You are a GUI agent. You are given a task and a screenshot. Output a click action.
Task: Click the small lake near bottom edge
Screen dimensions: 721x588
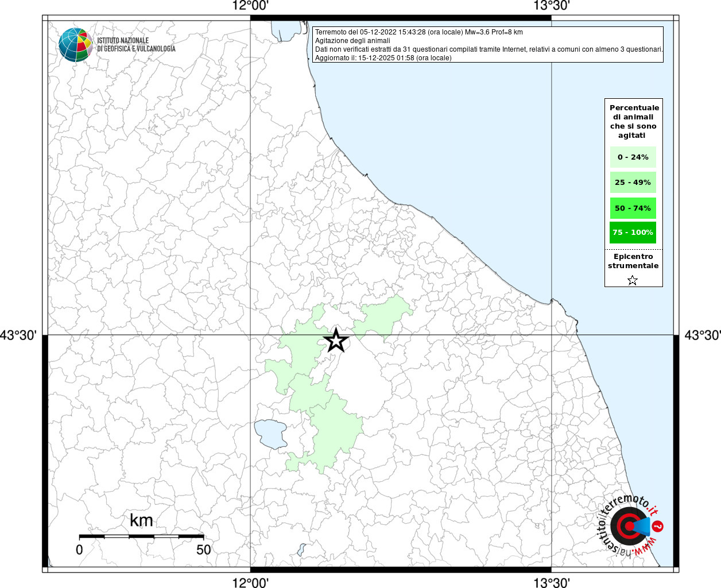click(x=302, y=550)
